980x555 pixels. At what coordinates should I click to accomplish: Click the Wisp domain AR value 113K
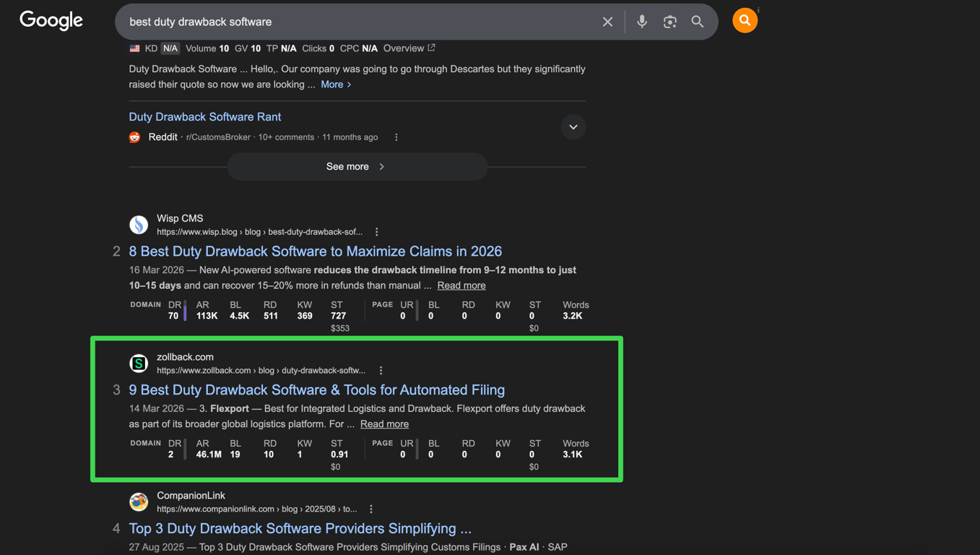pos(207,316)
